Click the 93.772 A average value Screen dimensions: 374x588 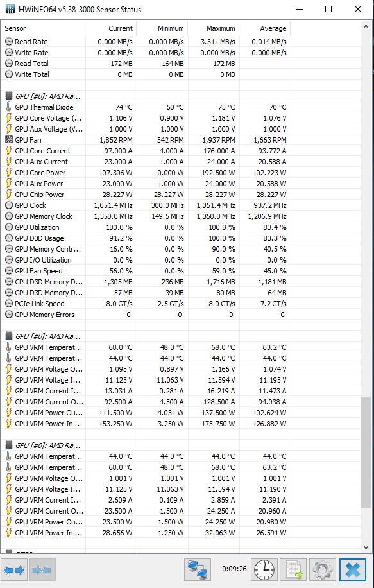[272, 151]
